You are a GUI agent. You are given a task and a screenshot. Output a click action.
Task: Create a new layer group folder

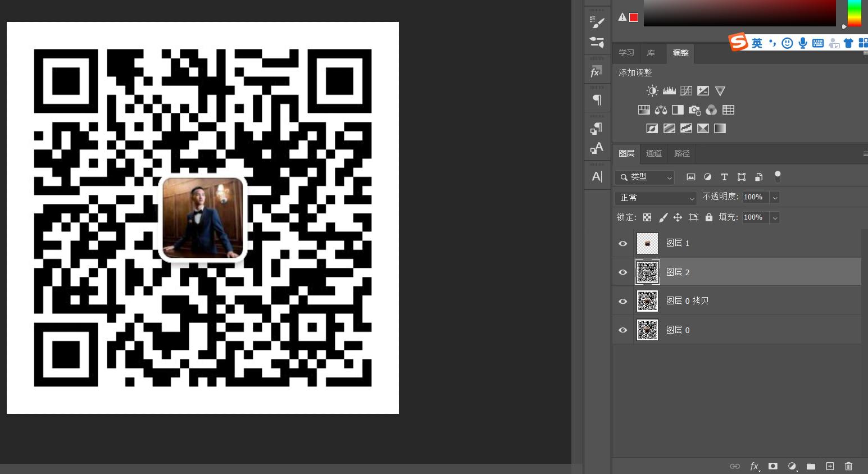[811, 466]
